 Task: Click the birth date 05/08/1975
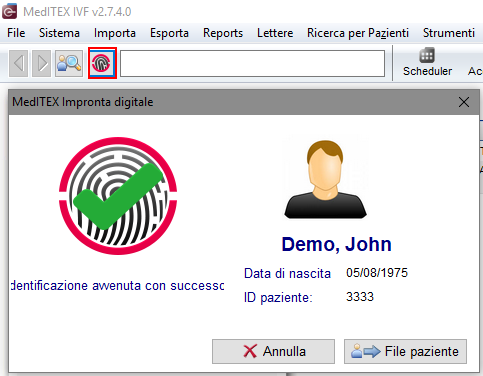pyautogui.click(x=377, y=273)
